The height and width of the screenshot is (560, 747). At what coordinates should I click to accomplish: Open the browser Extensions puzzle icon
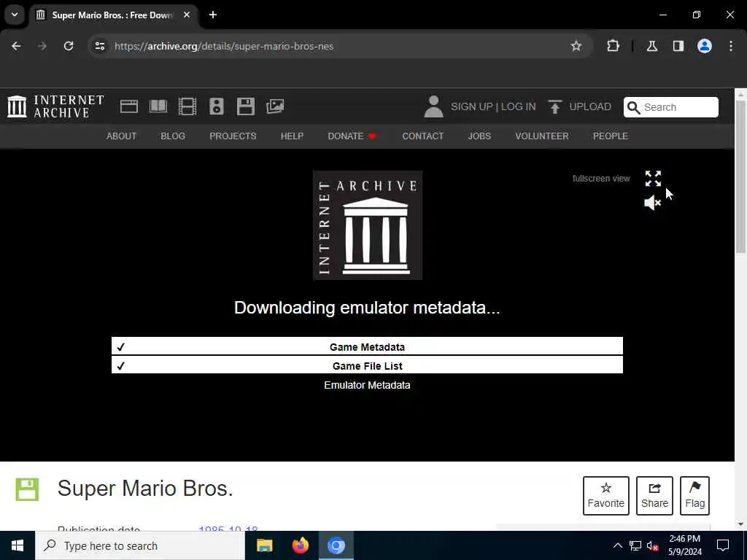(613, 46)
